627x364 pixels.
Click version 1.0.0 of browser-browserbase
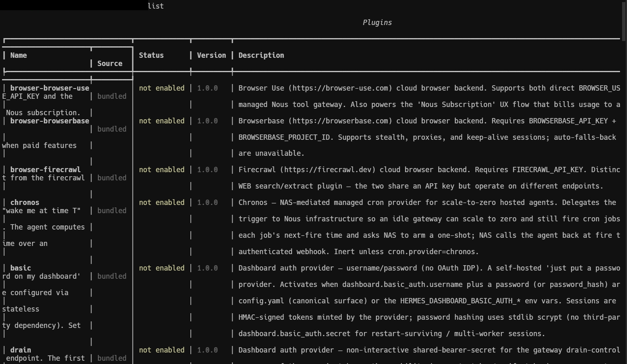(207, 121)
